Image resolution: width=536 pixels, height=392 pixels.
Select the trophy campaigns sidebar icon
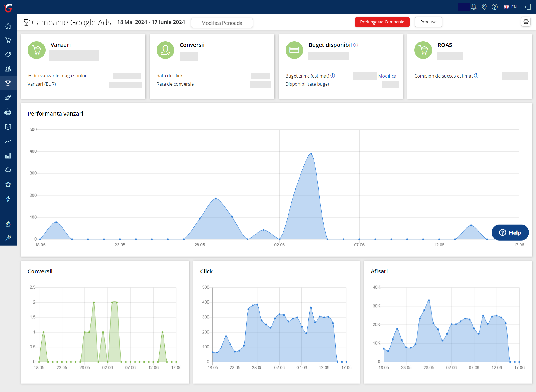(x=8, y=83)
